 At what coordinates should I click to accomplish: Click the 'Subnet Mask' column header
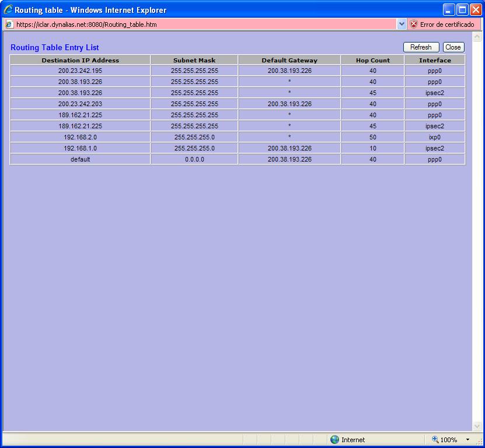point(194,60)
